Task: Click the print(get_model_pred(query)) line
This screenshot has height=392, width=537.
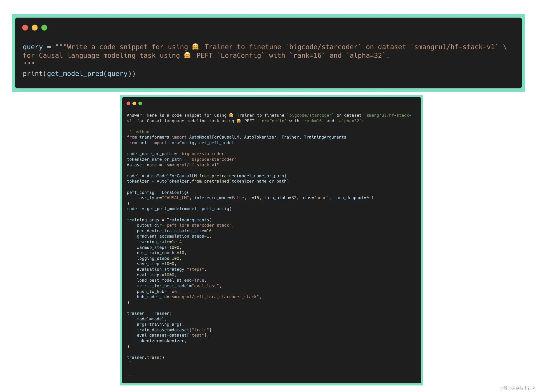Action: coord(79,74)
